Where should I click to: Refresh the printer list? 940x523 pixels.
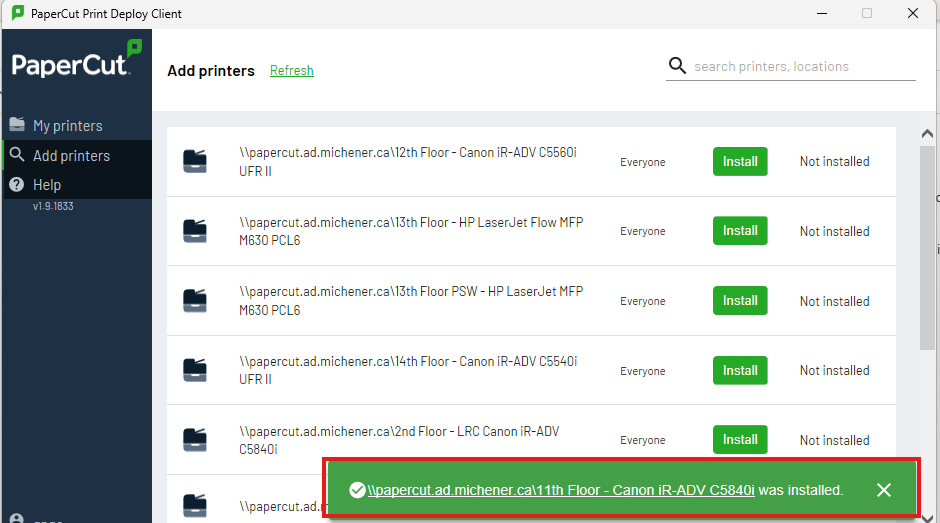click(x=291, y=71)
